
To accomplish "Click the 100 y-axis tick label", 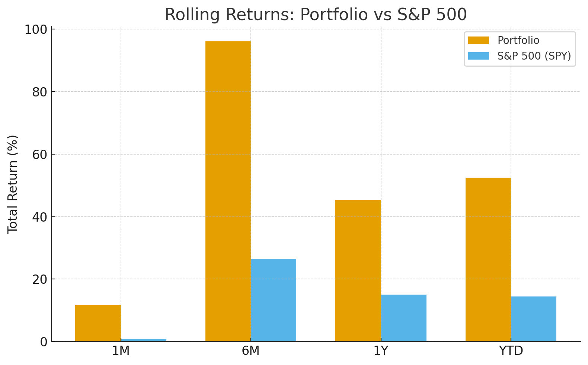I will point(36,29).
